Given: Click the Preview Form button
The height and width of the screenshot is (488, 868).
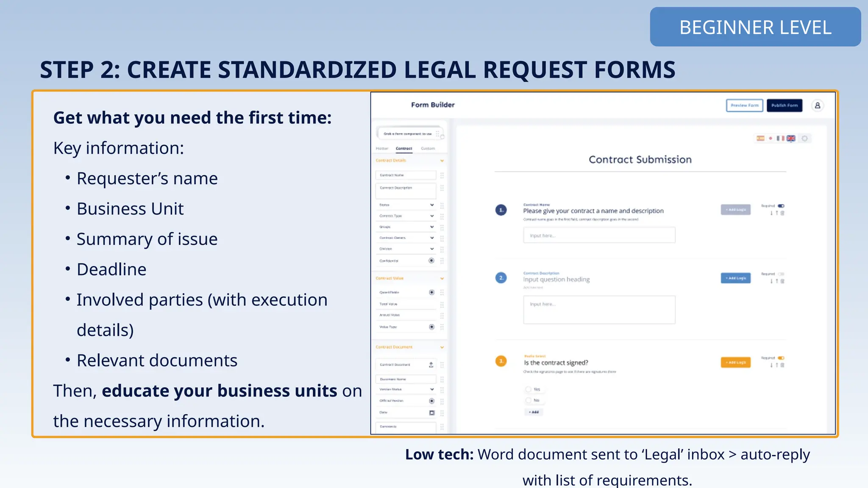Looking at the screenshot, I should pos(745,105).
